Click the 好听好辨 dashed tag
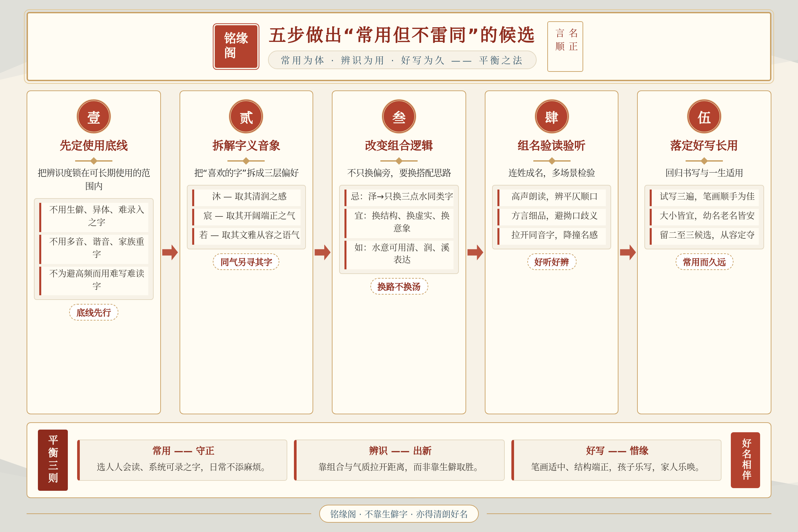Image resolution: width=798 pixels, height=532 pixels. pyautogui.click(x=552, y=262)
